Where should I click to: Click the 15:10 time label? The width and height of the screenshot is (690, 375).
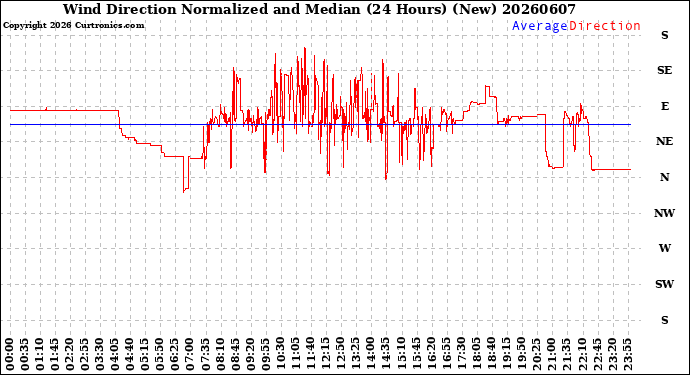tap(401, 354)
